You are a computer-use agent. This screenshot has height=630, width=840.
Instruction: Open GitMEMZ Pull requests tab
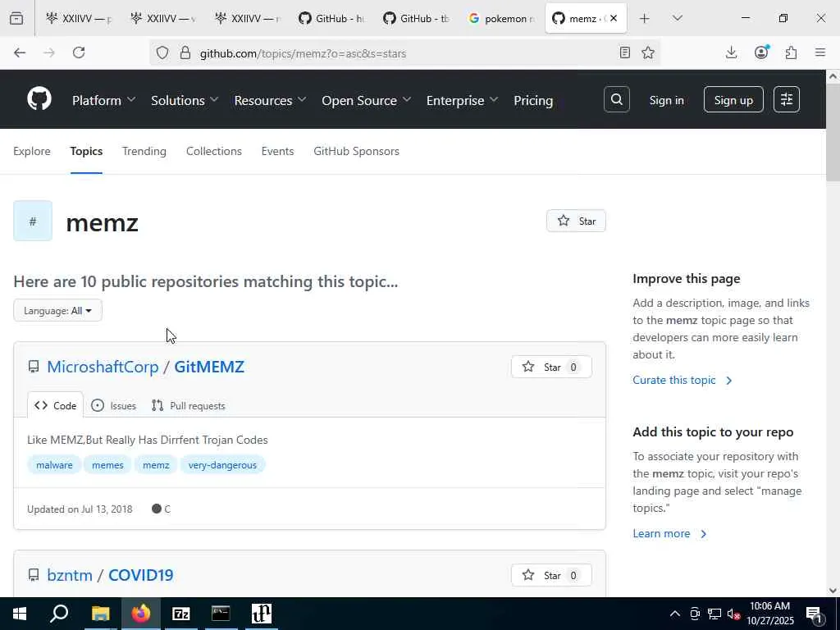[x=188, y=405]
